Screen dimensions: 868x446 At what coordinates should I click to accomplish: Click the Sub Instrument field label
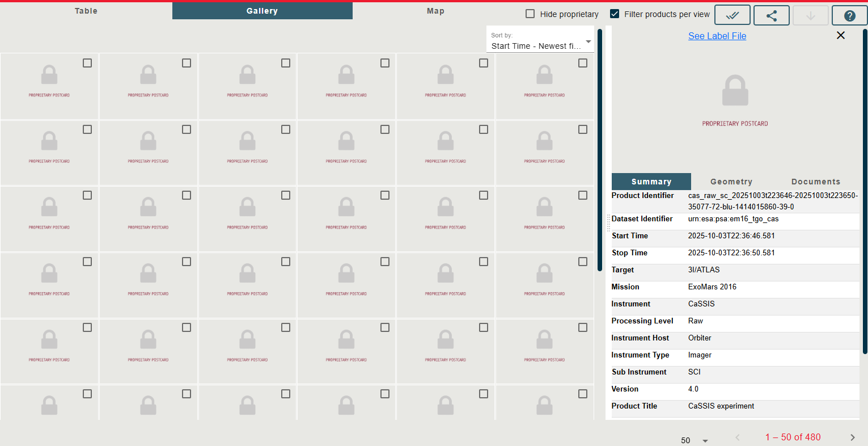pos(639,372)
